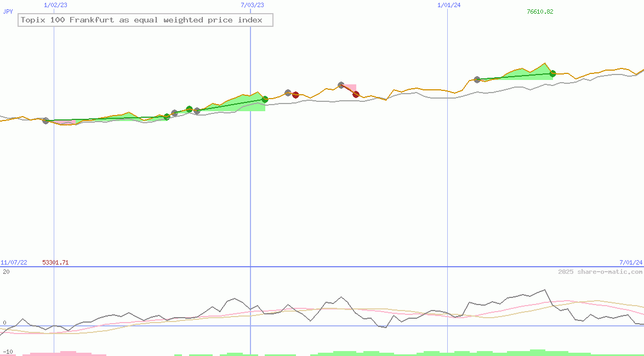Screen dimensions: 644x356
Task: Select the gray trend start dot near 1/02/23
Action: point(47,120)
